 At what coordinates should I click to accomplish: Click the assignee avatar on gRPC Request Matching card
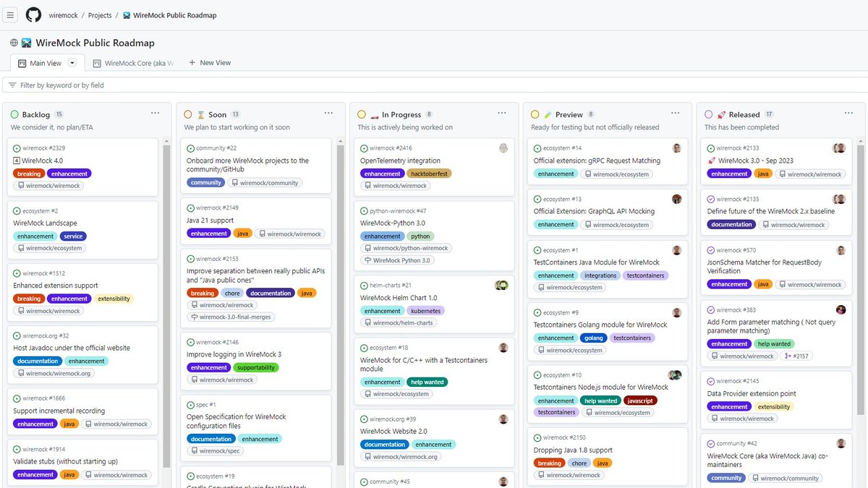[x=677, y=148]
